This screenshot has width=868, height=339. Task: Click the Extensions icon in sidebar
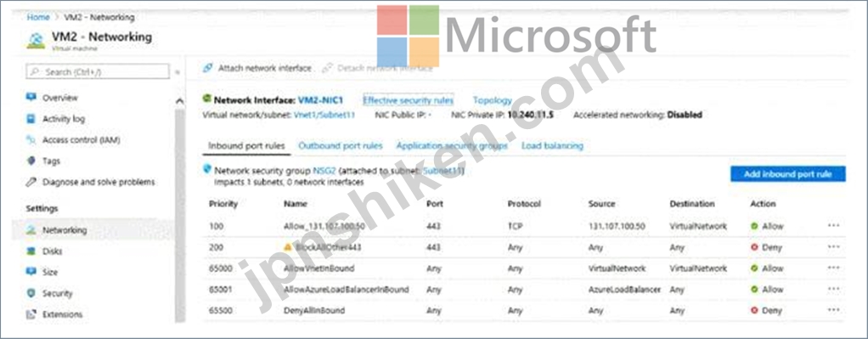(31, 314)
